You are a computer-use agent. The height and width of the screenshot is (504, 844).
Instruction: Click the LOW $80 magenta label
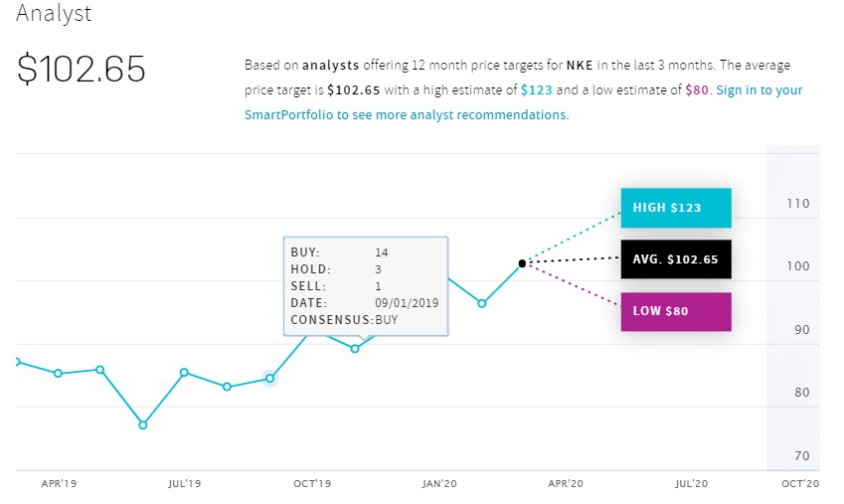click(x=676, y=311)
